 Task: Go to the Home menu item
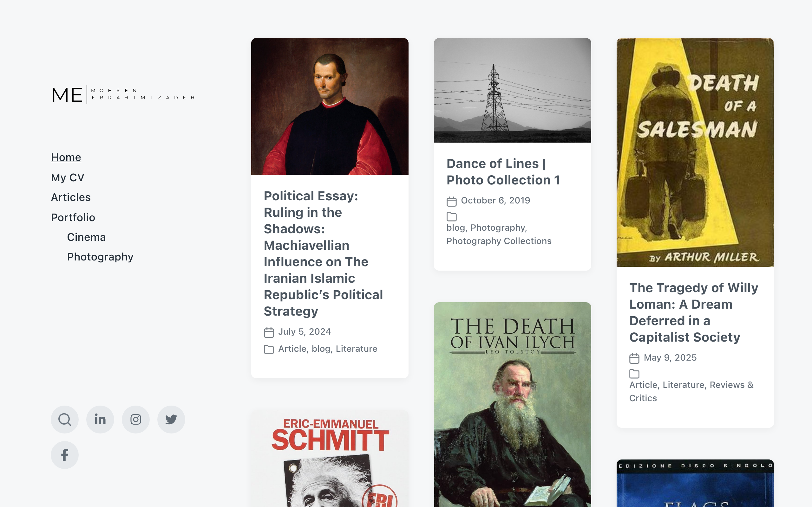click(66, 157)
